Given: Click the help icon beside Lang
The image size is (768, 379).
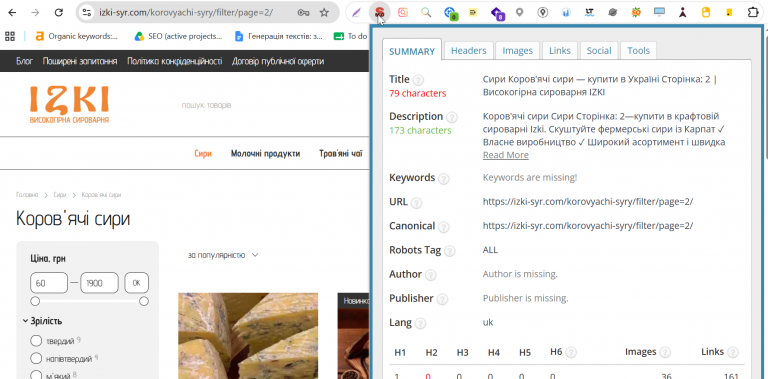Looking at the screenshot, I should 421,324.
